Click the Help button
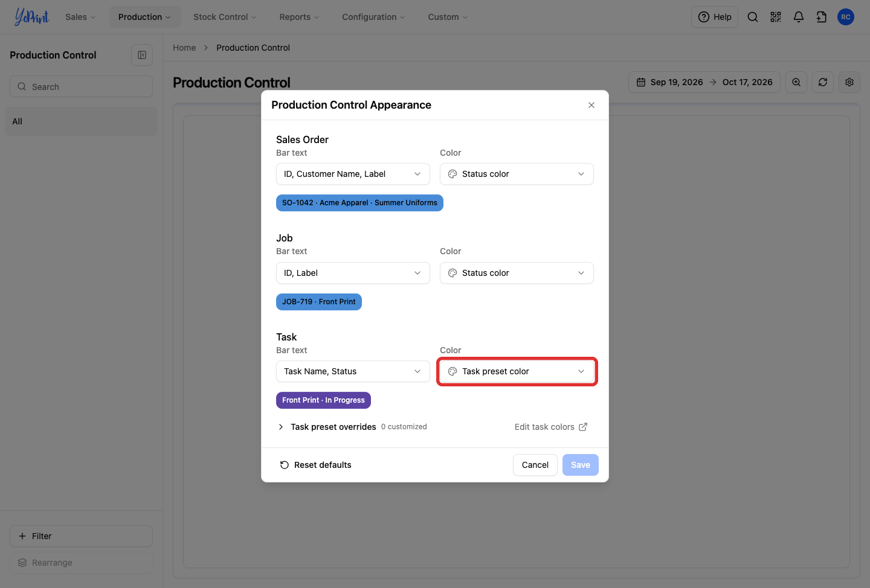 (x=715, y=17)
